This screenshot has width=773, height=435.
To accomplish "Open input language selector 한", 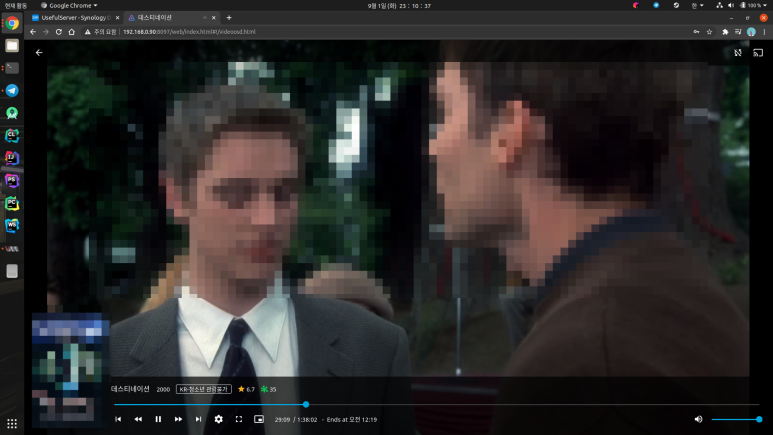I will (x=697, y=5).
